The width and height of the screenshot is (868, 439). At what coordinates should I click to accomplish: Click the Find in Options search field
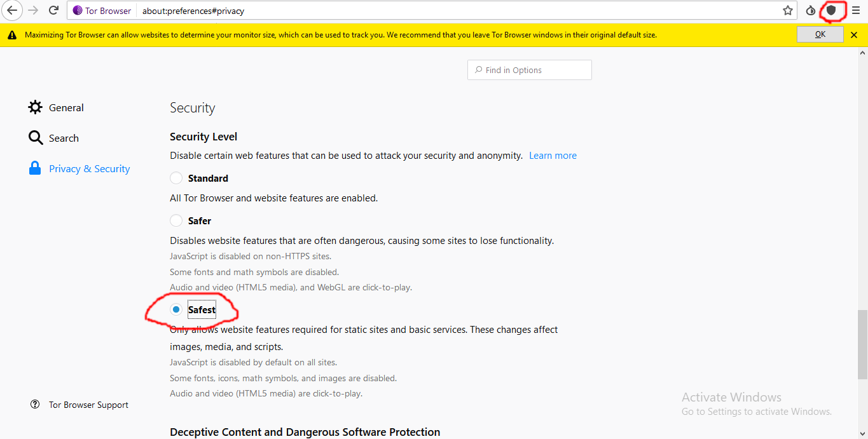[534, 71]
